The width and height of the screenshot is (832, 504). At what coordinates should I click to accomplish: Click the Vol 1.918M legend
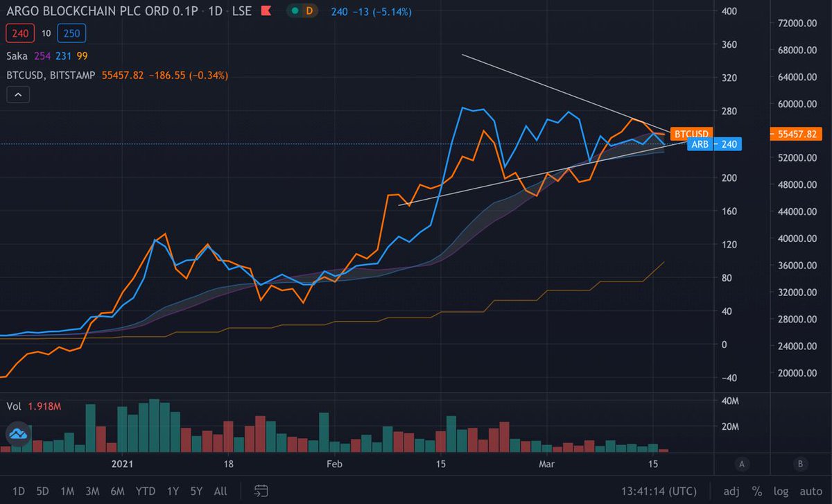(x=34, y=406)
